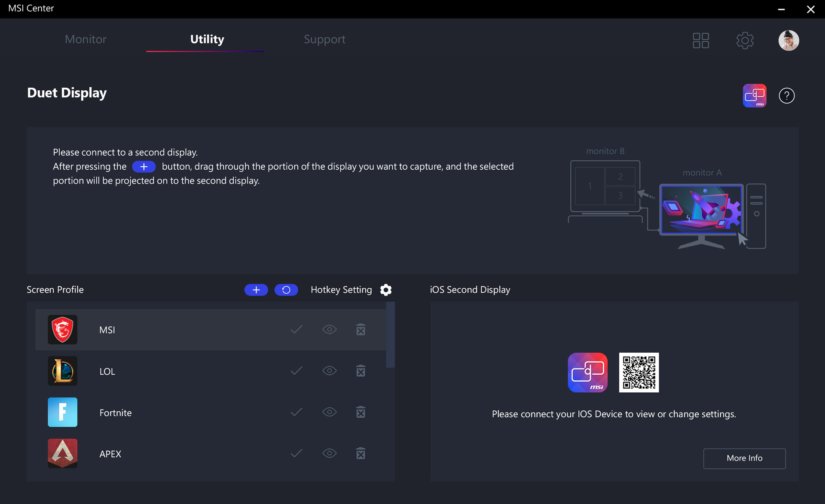This screenshot has width=825, height=504.
Task: Click the user profile avatar
Action: pos(788,40)
